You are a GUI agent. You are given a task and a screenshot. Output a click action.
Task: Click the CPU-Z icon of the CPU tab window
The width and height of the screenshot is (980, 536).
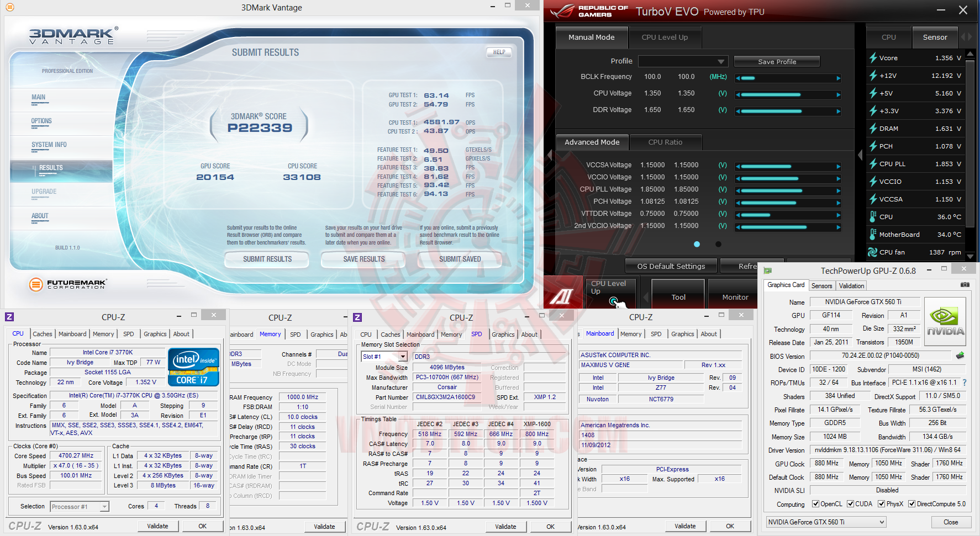tap(9, 317)
